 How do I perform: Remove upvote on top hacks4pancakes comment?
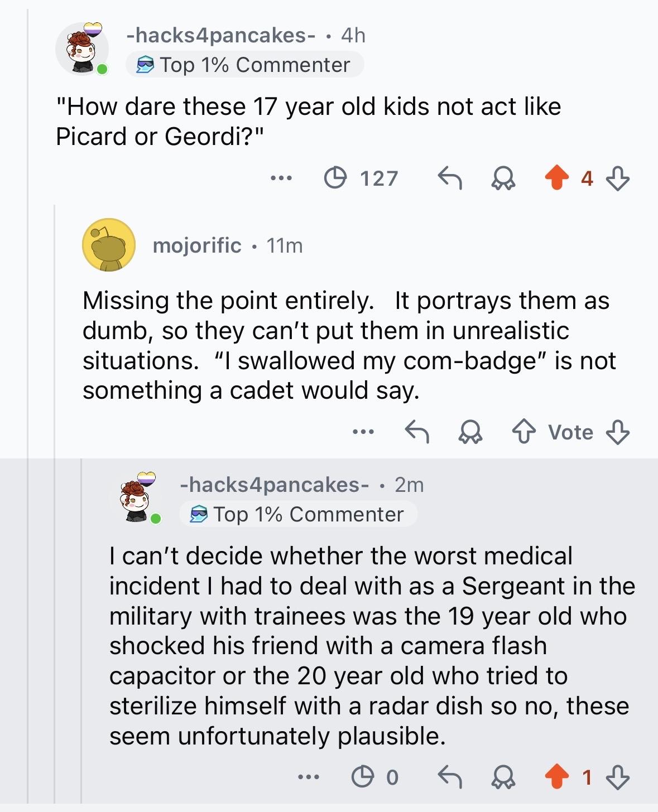point(556,178)
